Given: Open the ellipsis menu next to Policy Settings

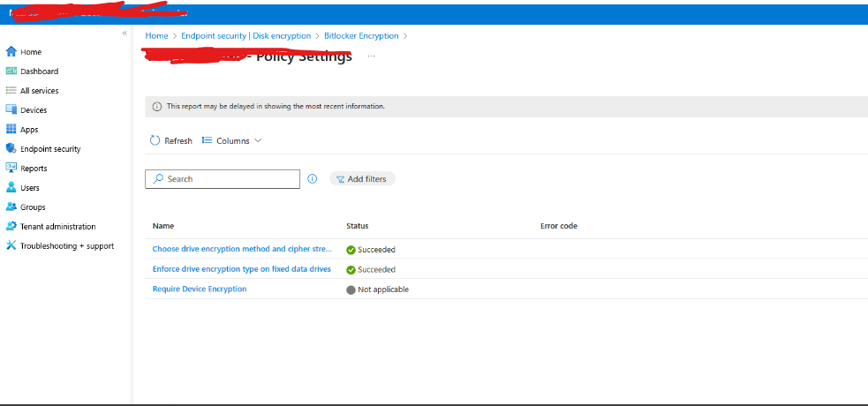Looking at the screenshot, I should point(371,56).
